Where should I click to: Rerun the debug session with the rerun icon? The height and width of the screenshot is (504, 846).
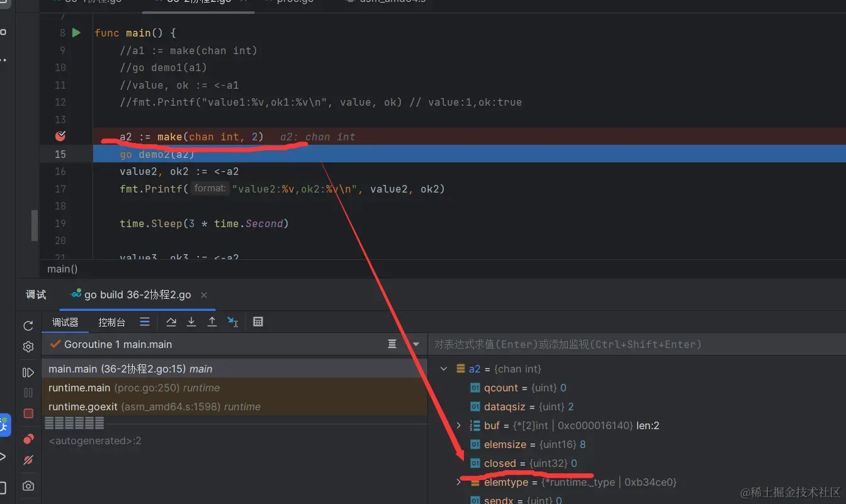tap(28, 325)
